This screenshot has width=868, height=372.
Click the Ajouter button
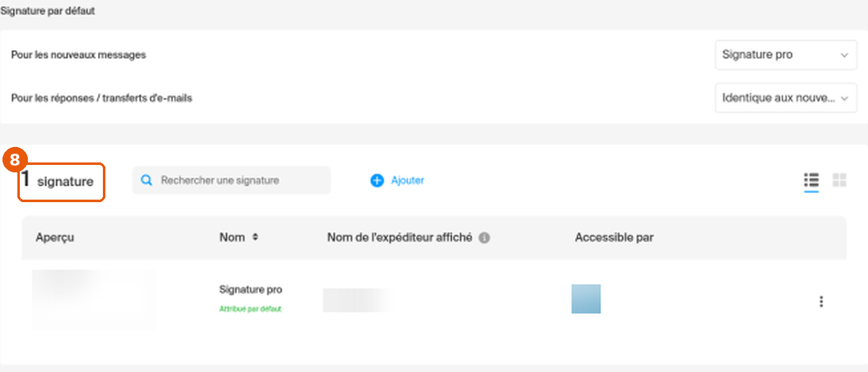(397, 180)
